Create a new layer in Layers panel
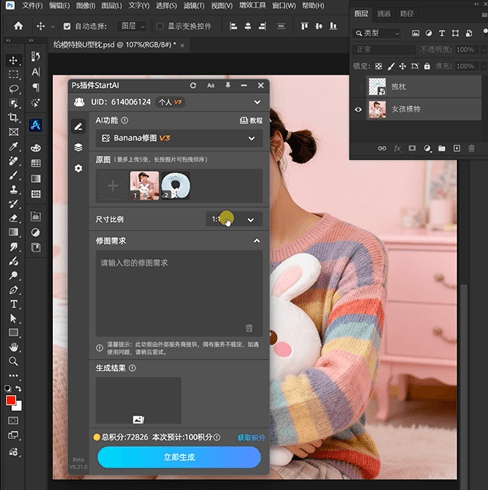This screenshot has height=490, width=488. [x=457, y=148]
